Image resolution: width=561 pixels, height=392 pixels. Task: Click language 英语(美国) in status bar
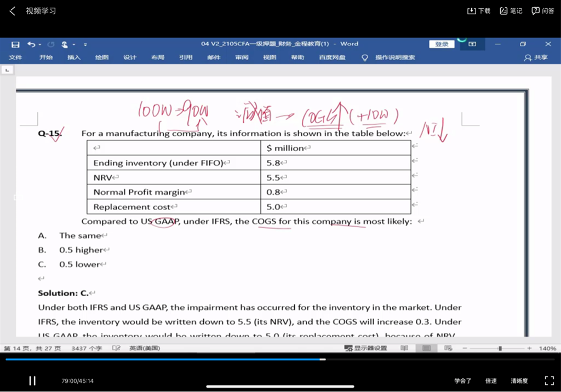coord(145,348)
